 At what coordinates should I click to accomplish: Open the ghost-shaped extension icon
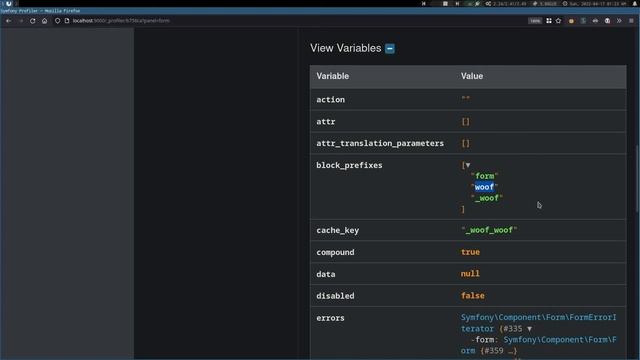click(607, 21)
